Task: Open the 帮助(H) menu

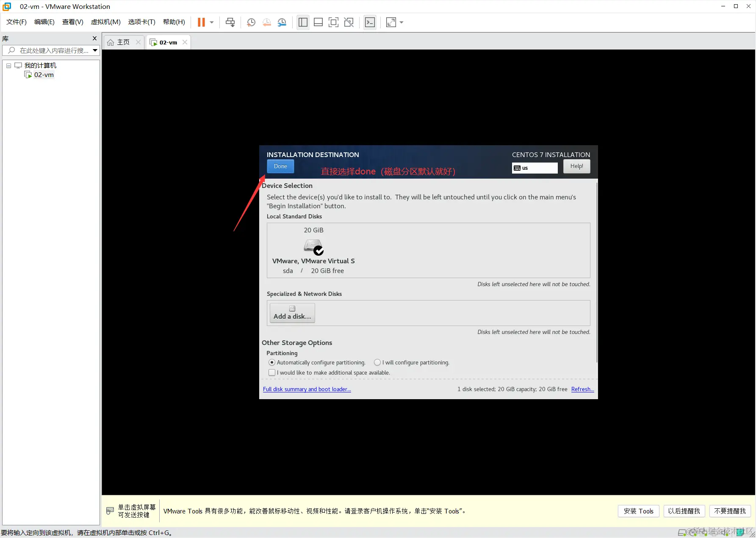Action: pos(174,22)
